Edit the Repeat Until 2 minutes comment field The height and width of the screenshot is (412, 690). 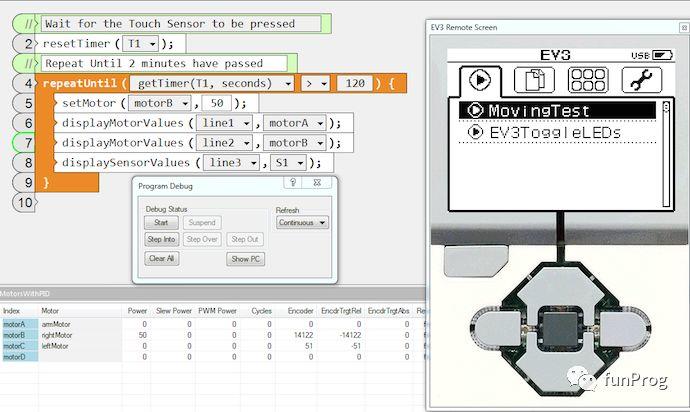pos(164,63)
